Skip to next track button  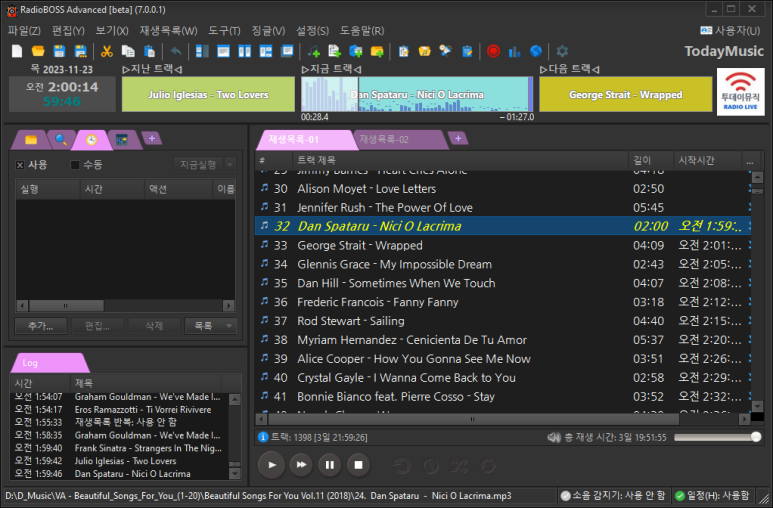pyautogui.click(x=301, y=465)
